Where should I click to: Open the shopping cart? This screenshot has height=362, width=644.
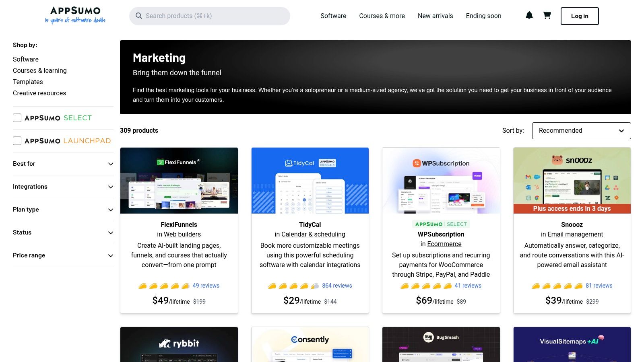[547, 15]
